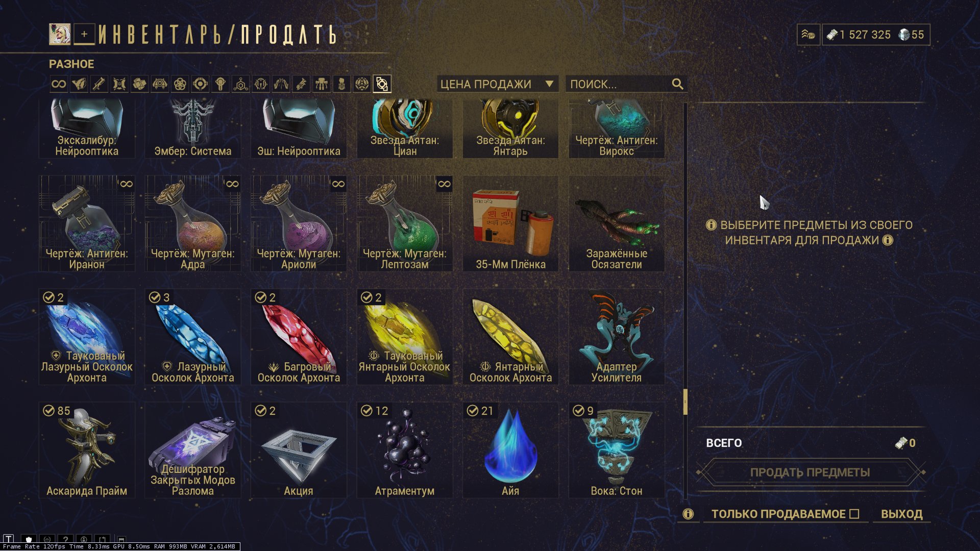Open the sentinel category filter icon
The width and height of the screenshot is (980, 551).
click(160, 84)
